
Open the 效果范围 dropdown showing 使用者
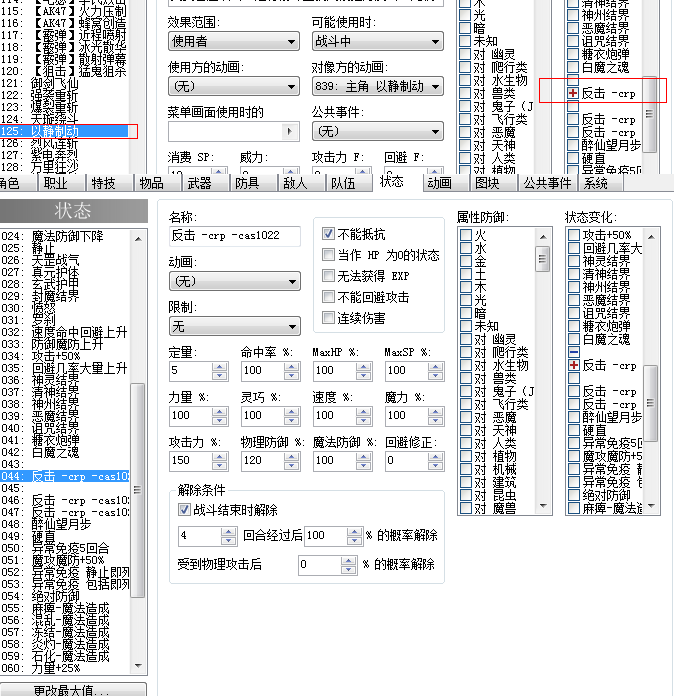tap(234, 41)
